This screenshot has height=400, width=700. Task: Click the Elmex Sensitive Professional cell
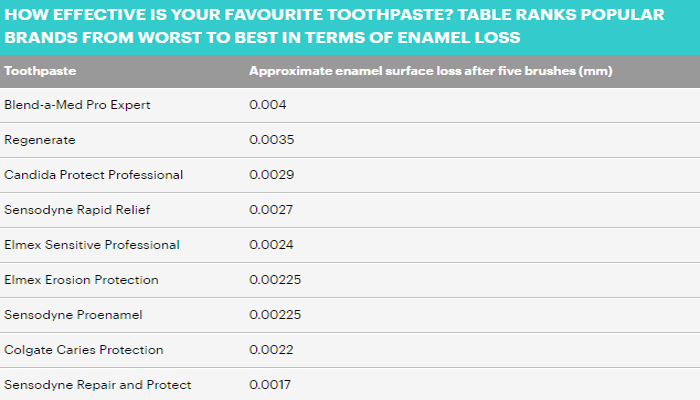tap(92, 245)
